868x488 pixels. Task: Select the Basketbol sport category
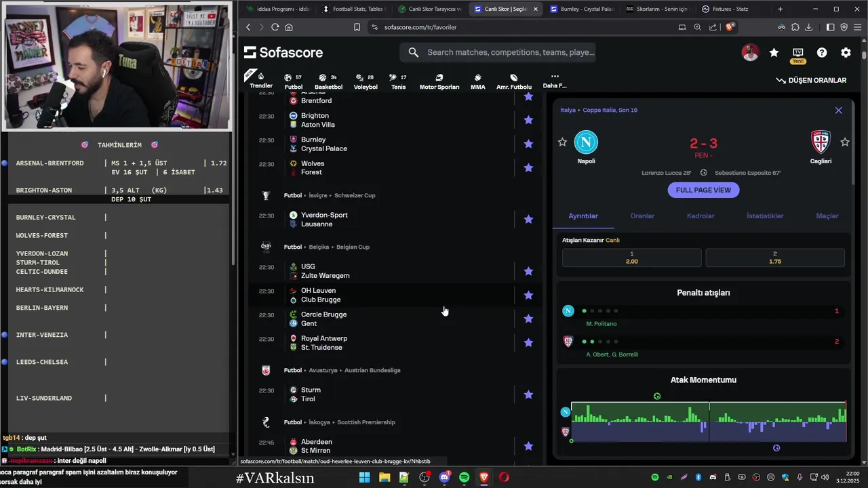[328, 81]
